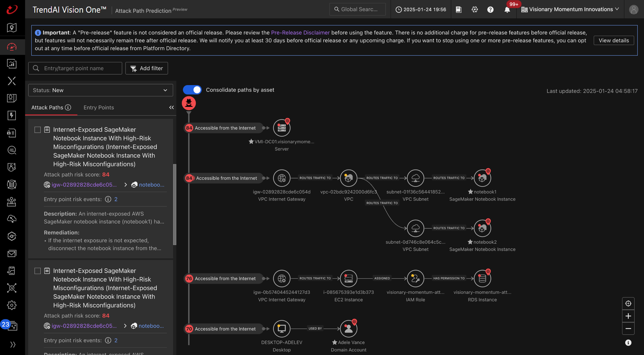This screenshot has height=355, width=644.
Task: Click the notebook1 SageMaker instance node
Action: click(482, 178)
